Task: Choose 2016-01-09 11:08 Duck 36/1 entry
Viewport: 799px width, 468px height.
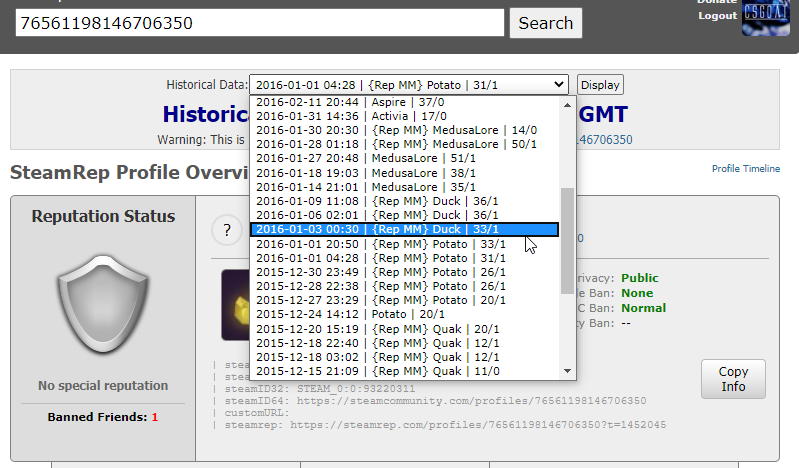Action: 405,201
